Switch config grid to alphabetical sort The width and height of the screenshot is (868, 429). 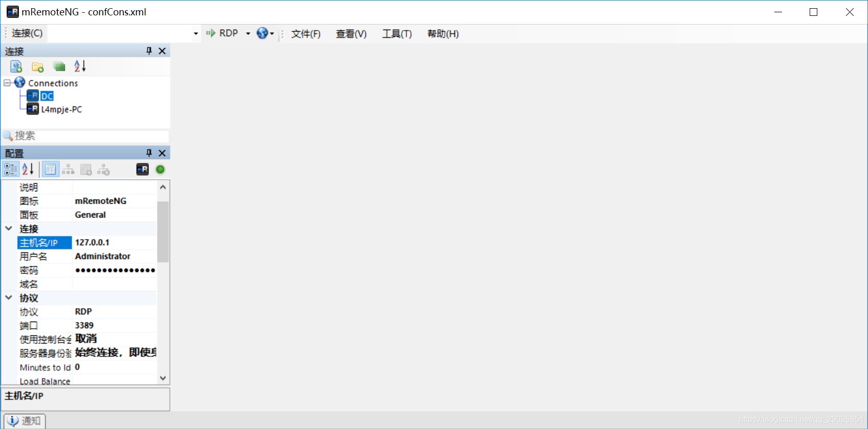[28, 169]
